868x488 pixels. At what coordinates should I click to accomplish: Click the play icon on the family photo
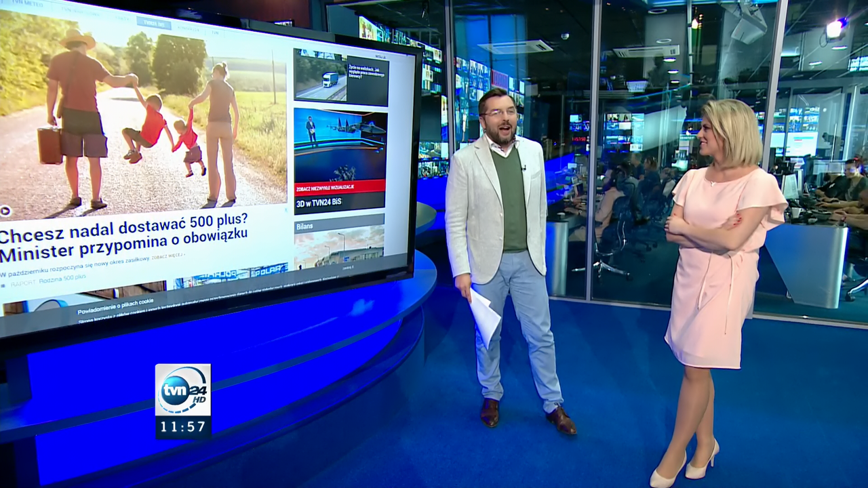point(5,211)
